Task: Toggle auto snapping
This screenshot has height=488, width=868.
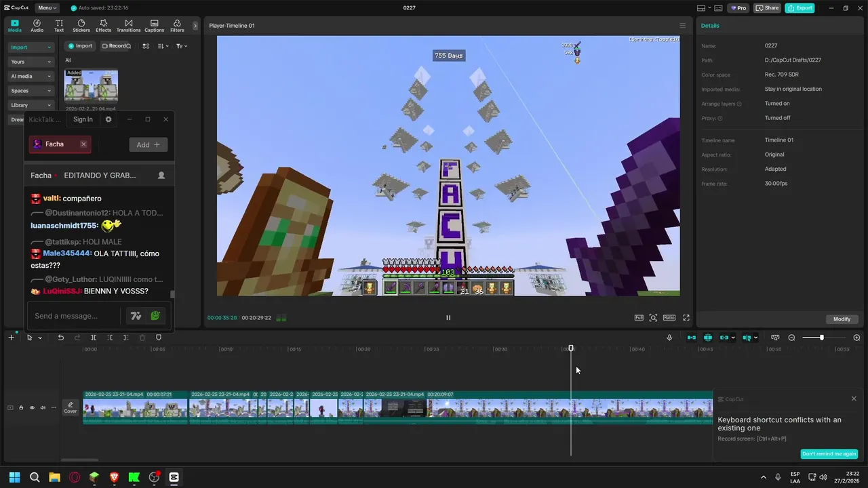Action: point(708,338)
